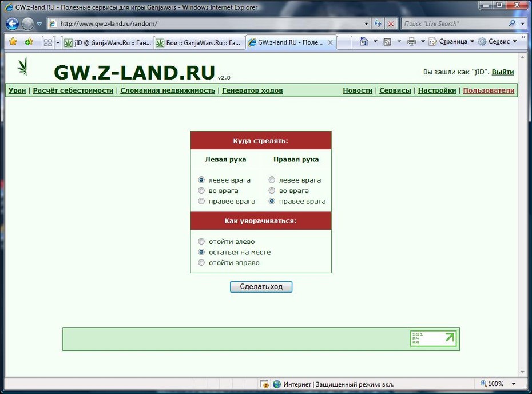Open the Генератор ходов link
The height and width of the screenshot is (394, 532).
tap(252, 90)
